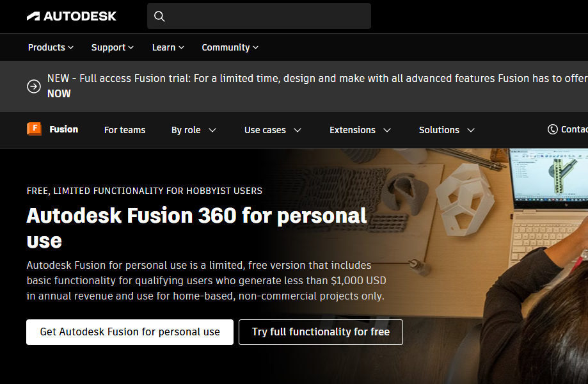Click the Fusion 360 for personal use heading

point(196,228)
